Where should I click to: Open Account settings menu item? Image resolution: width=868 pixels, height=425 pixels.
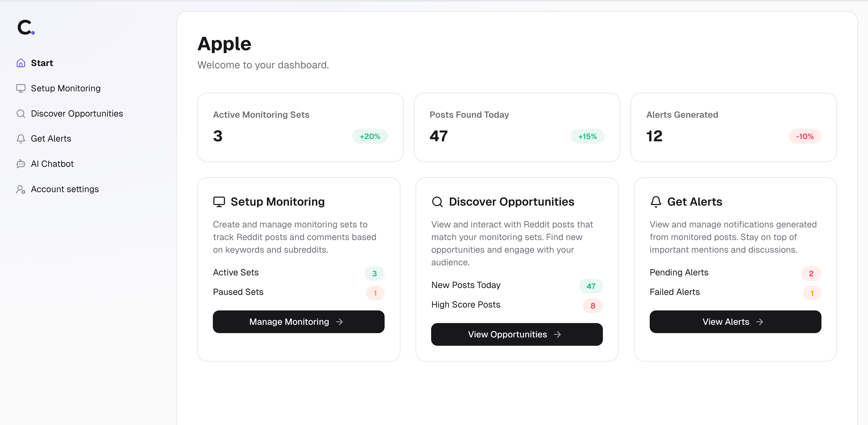coord(65,189)
